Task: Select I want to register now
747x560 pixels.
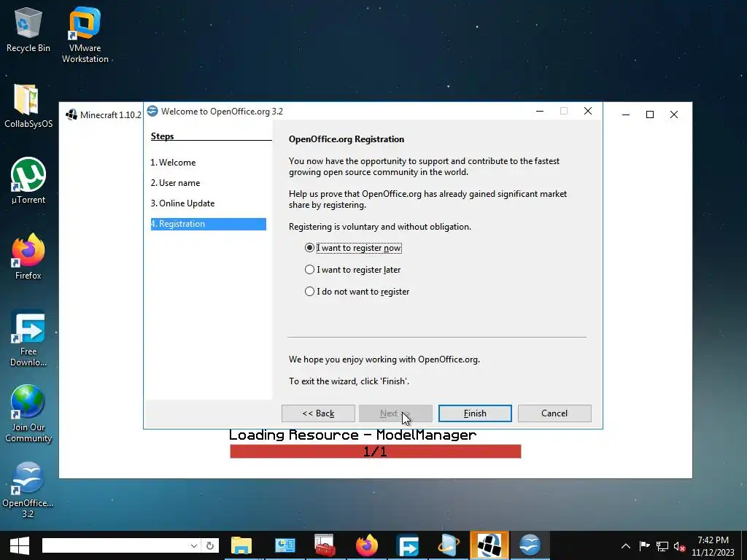Action: 353,248
